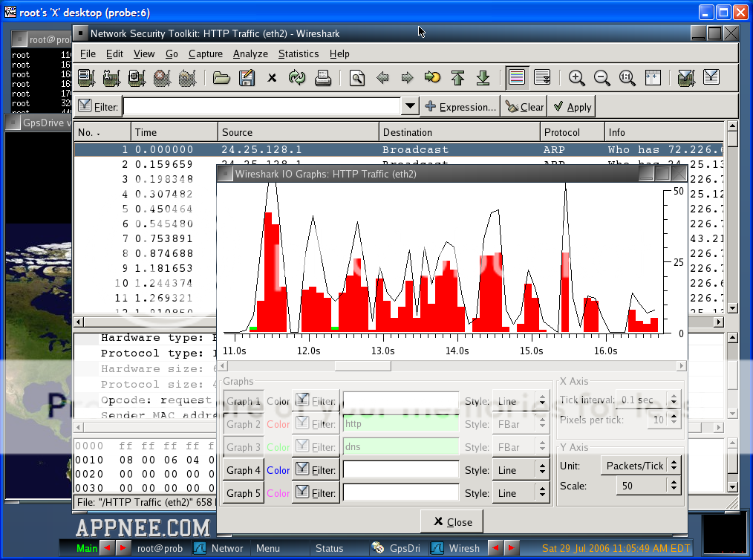Open the Graph 4 Style dropdown
Image resolution: width=753 pixels, height=560 pixels.
tap(523, 470)
